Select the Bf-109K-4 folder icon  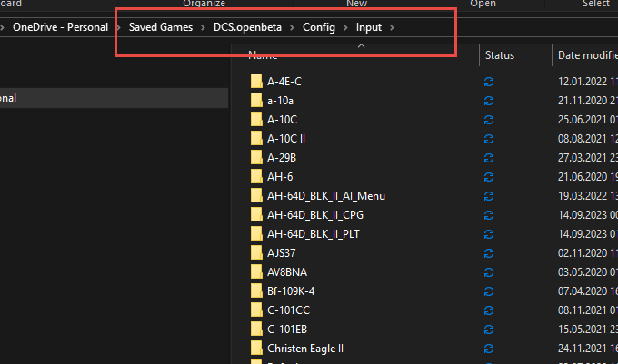(x=256, y=291)
